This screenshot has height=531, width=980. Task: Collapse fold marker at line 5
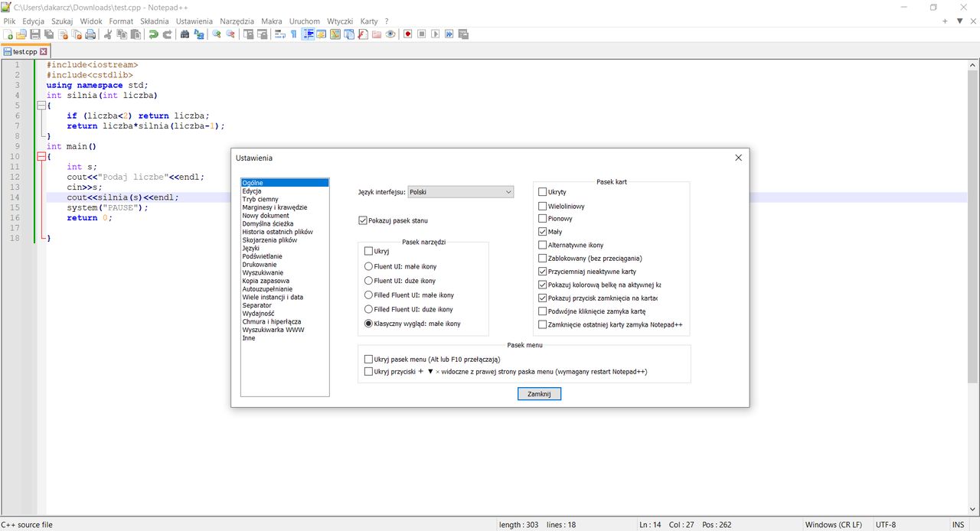tap(41, 106)
